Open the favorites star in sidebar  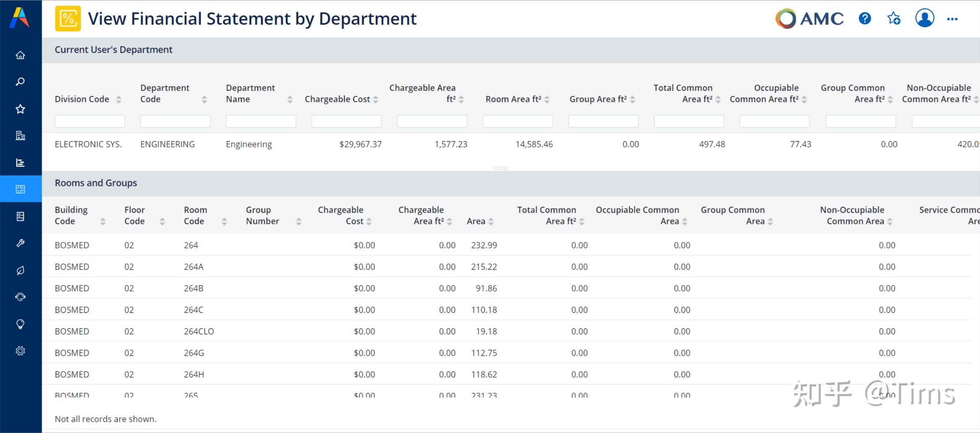click(x=20, y=109)
